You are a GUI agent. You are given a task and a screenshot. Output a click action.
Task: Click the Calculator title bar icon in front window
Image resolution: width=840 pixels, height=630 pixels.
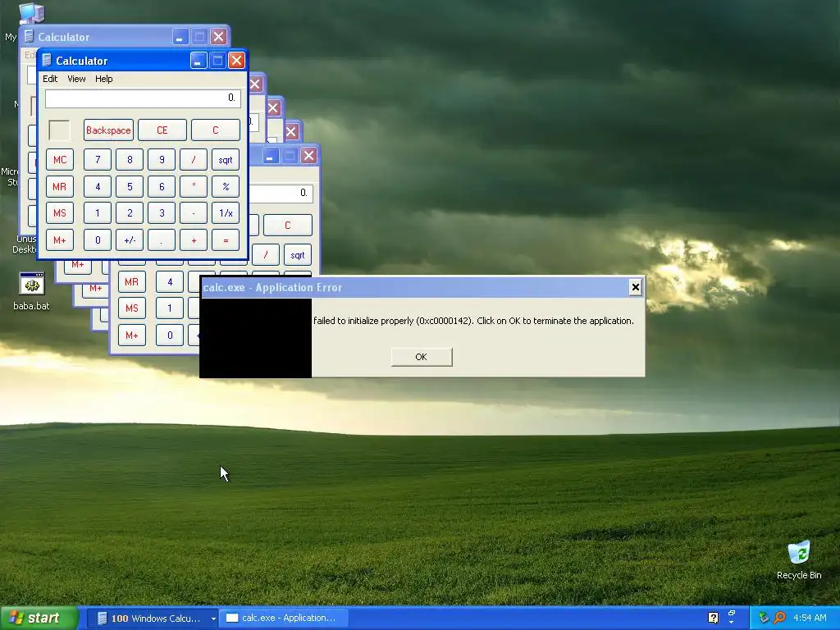tap(47, 61)
